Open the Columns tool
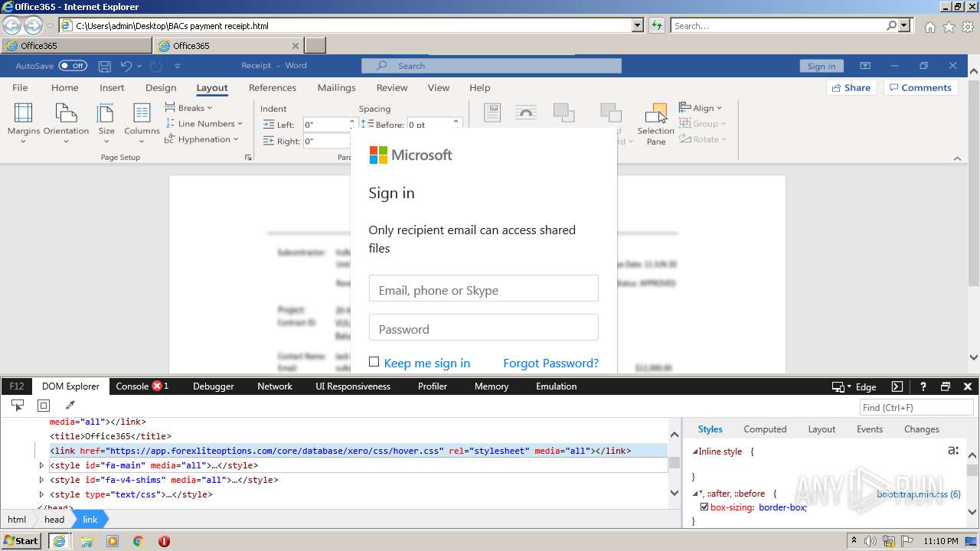 click(x=142, y=122)
